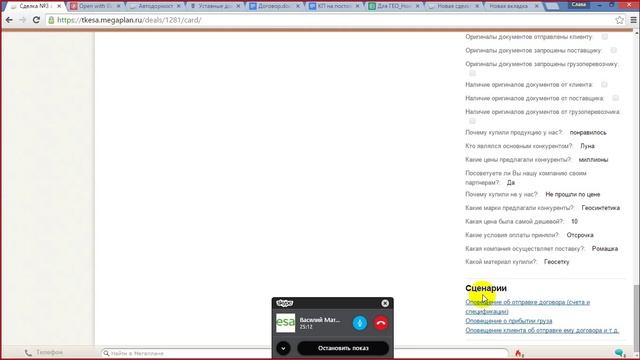Mute microphone in the Skype call widget

[x=360, y=323]
